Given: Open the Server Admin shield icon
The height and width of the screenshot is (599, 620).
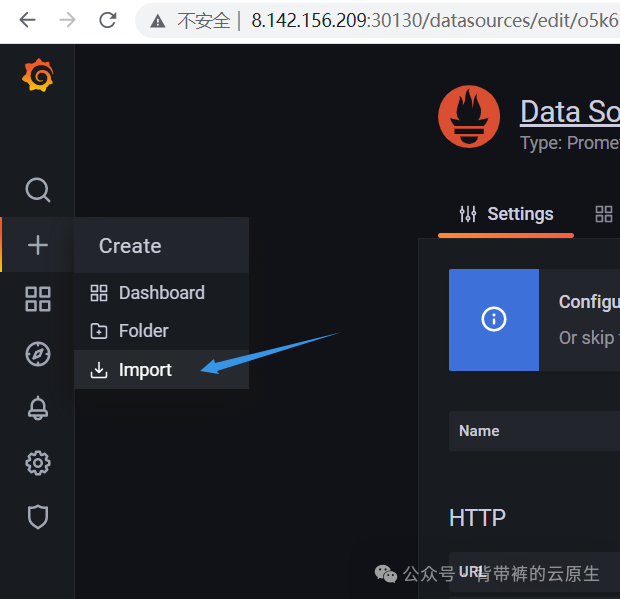Looking at the screenshot, I should [x=38, y=517].
